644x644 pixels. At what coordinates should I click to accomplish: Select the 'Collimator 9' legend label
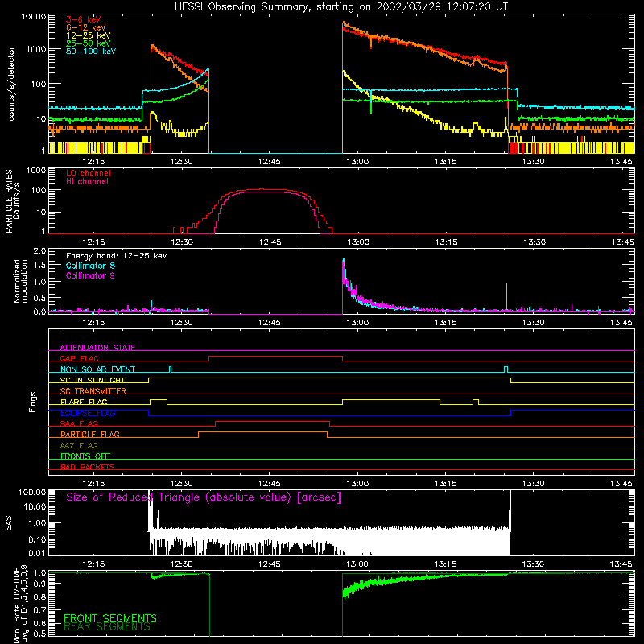pyautogui.click(x=90, y=275)
